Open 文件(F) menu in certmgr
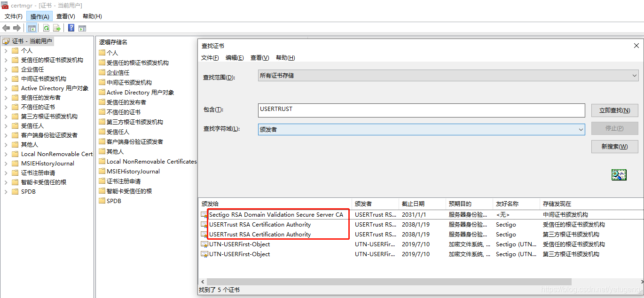This screenshot has height=298, width=644. tap(14, 16)
